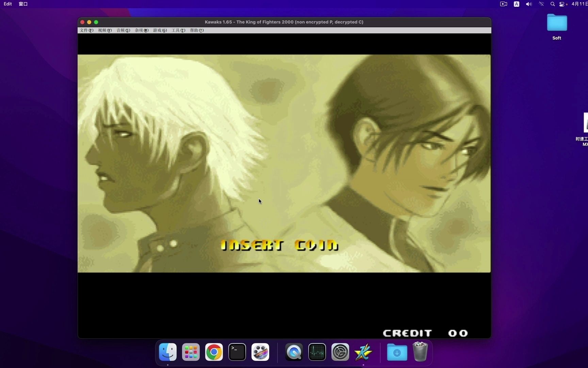The height and width of the screenshot is (368, 588).
Task: Open the Soft folder on the desktop
Action: pos(557,27)
